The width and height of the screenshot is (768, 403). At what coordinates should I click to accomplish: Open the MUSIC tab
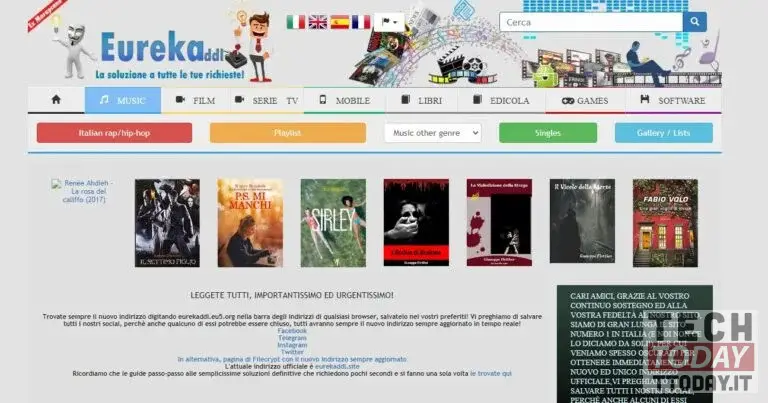coord(123,100)
